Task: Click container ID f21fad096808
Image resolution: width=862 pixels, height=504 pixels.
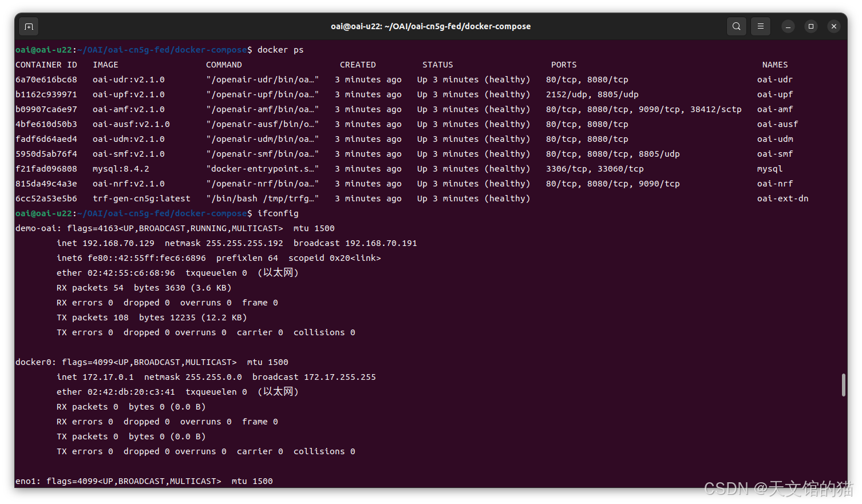Action: (46, 169)
